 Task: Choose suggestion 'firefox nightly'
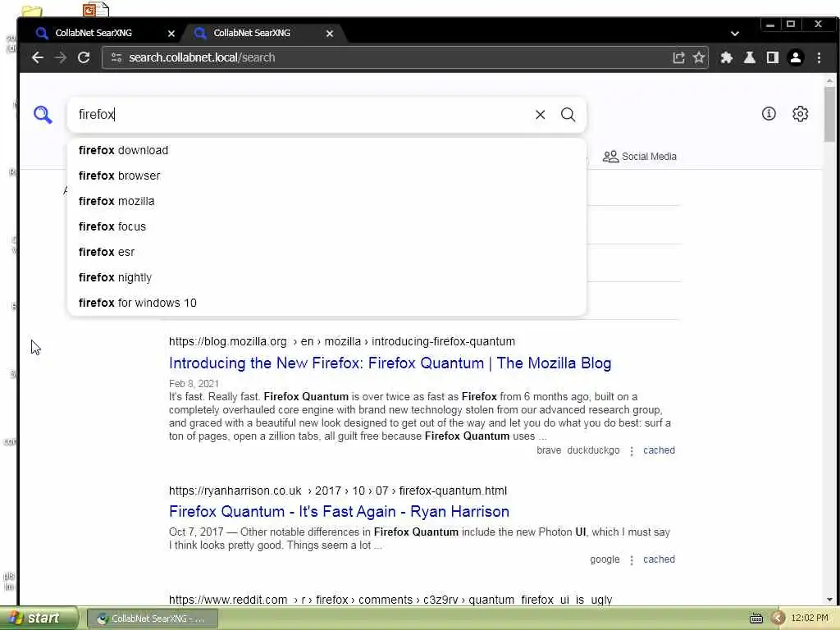point(326,277)
